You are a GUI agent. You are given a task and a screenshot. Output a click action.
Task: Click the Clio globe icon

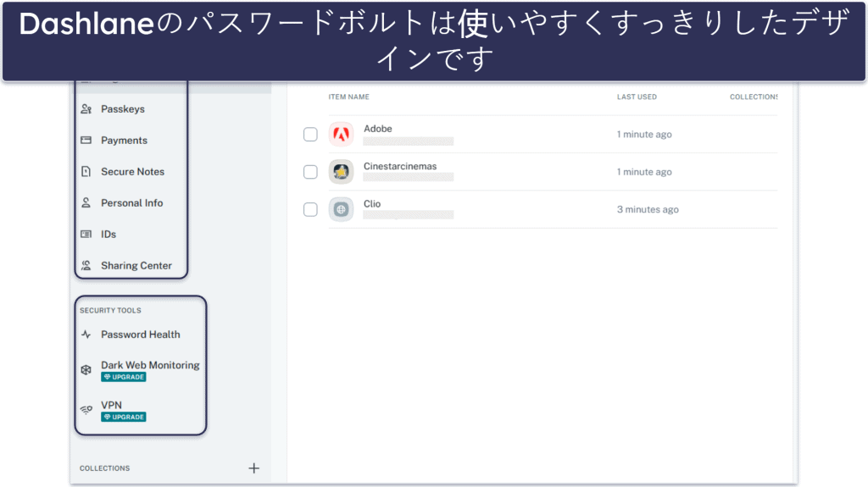(341, 209)
